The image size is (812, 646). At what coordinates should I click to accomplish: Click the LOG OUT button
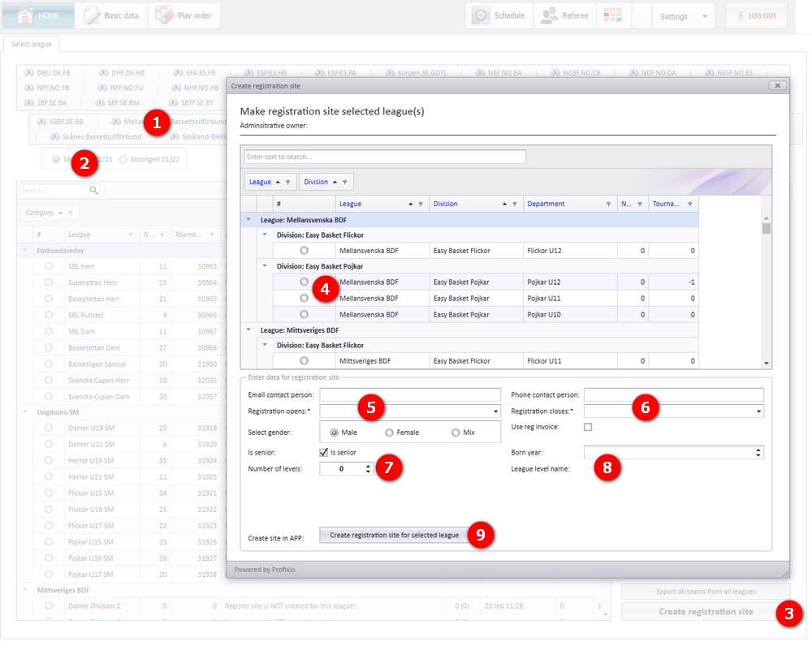pos(757,15)
